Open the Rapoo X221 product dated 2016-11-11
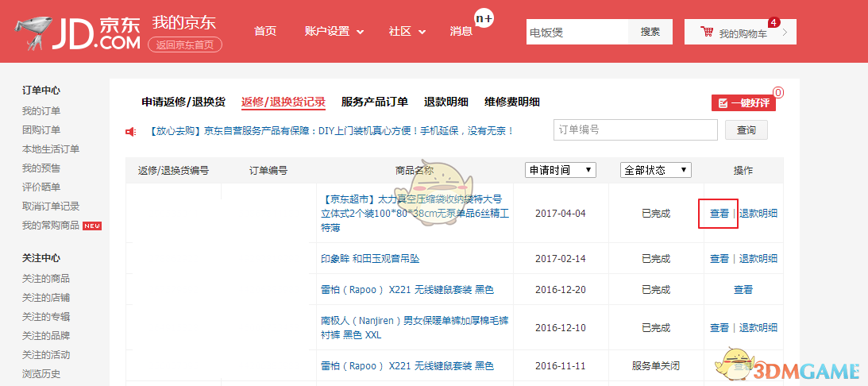 pos(407,366)
